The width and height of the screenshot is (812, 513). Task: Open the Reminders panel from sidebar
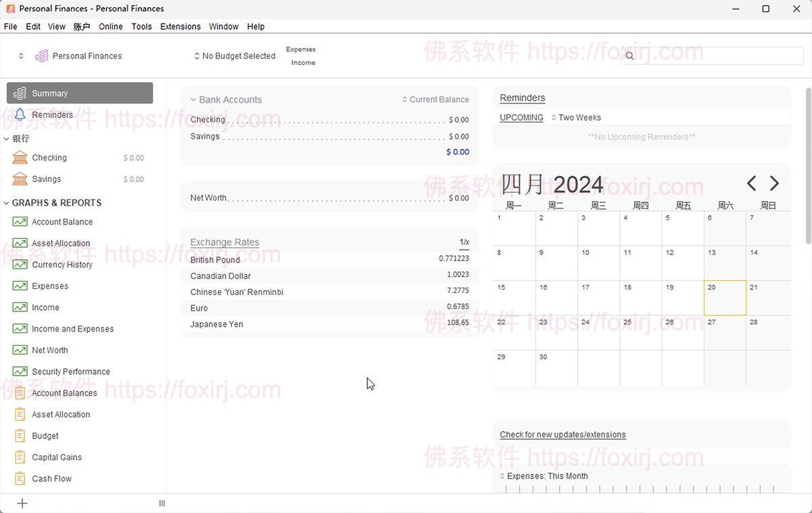pyautogui.click(x=53, y=114)
